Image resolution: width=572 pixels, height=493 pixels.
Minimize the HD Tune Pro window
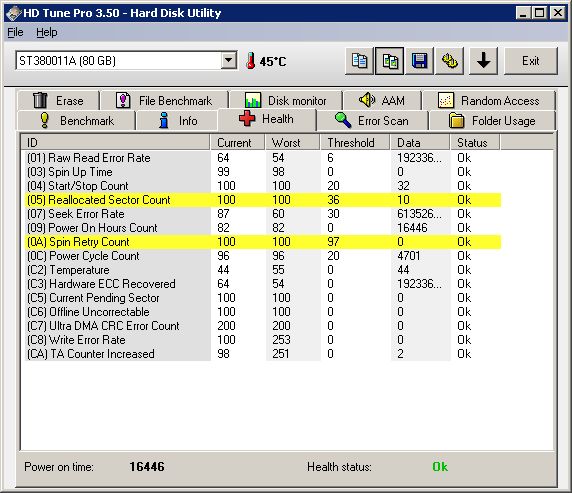pyautogui.click(x=523, y=14)
